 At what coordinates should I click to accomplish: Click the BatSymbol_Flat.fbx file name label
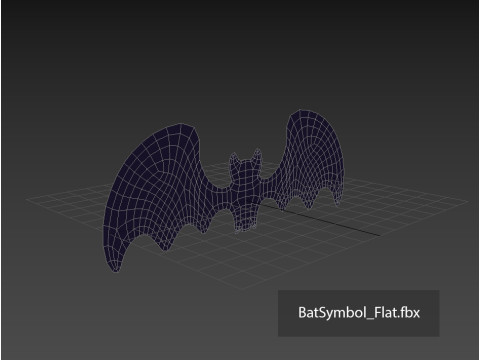click(x=359, y=313)
